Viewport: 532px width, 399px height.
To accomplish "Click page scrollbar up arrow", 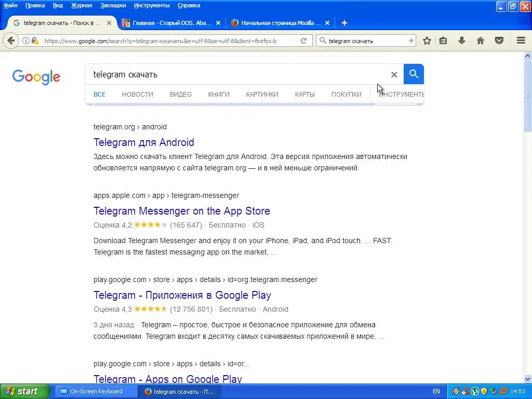I will 528,56.
